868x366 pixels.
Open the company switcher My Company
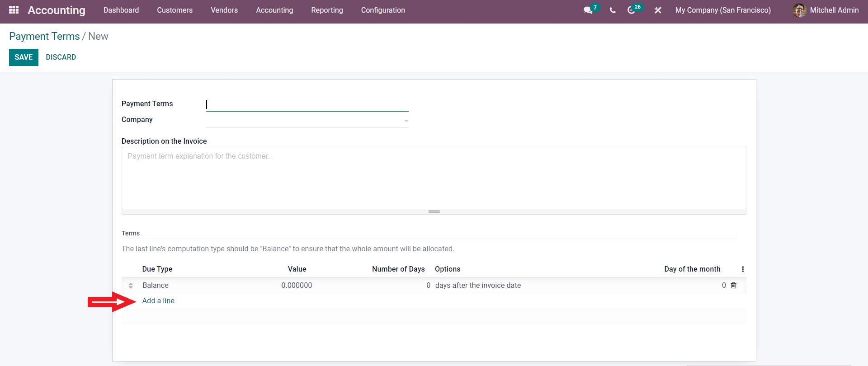click(x=722, y=10)
